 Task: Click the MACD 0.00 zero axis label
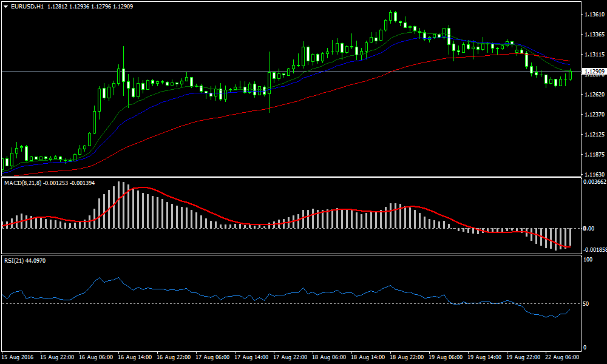coord(589,229)
